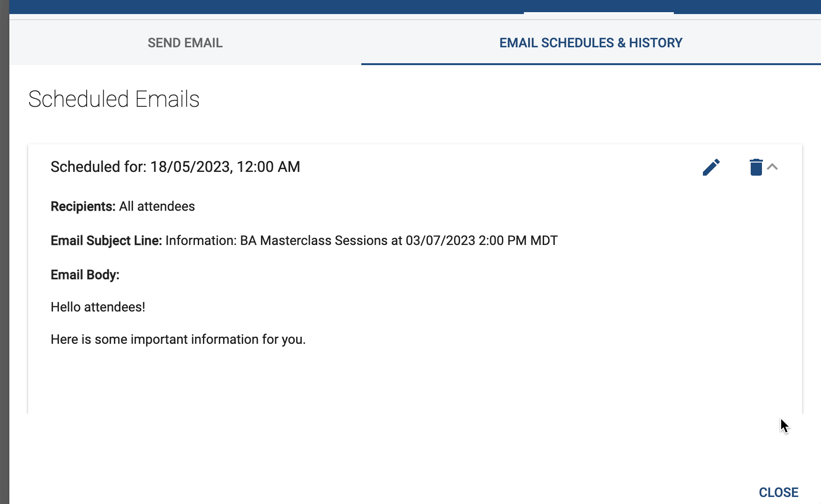Select the Recipients label
Image resolution: width=821 pixels, height=504 pixels.
[x=83, y=206]
